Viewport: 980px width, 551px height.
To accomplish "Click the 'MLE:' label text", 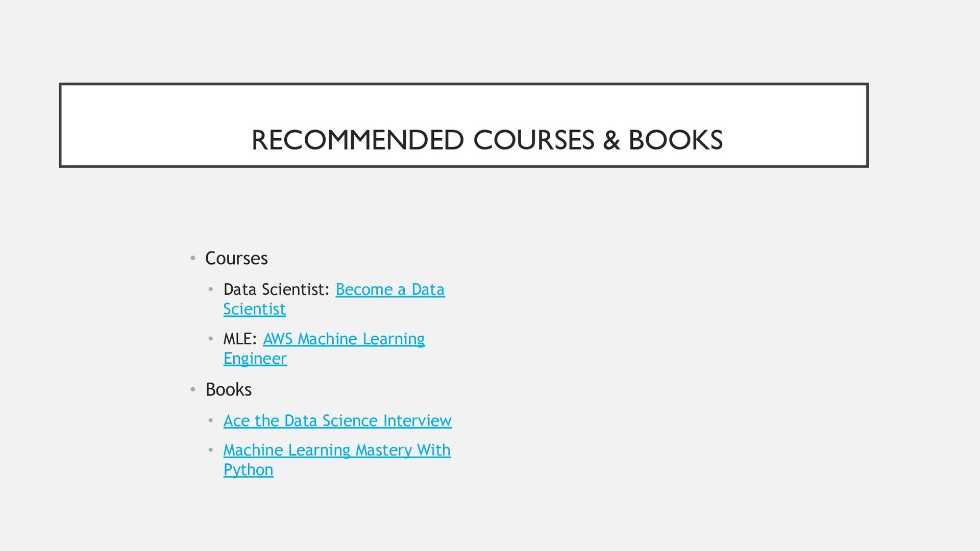I will click(240, 339).
